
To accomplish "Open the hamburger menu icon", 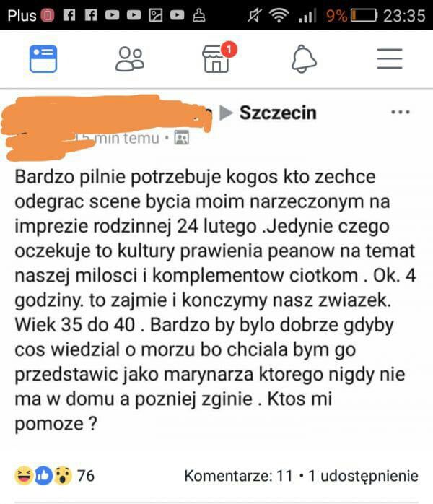I will 389,58.
